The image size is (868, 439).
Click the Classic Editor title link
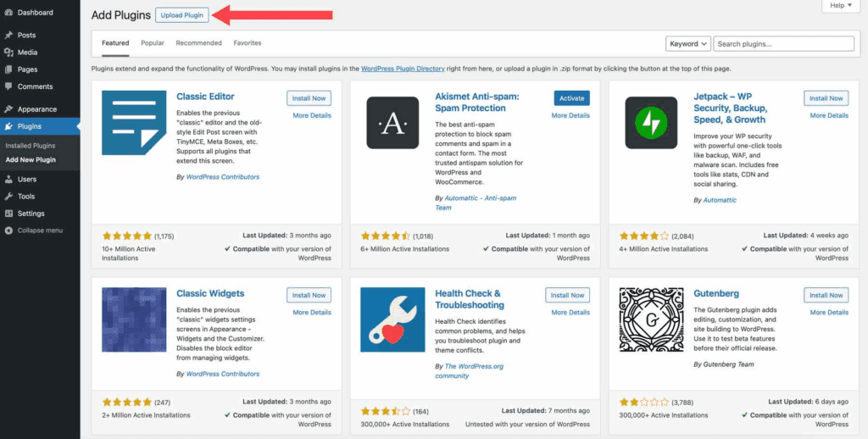click(x=205, y=97)
